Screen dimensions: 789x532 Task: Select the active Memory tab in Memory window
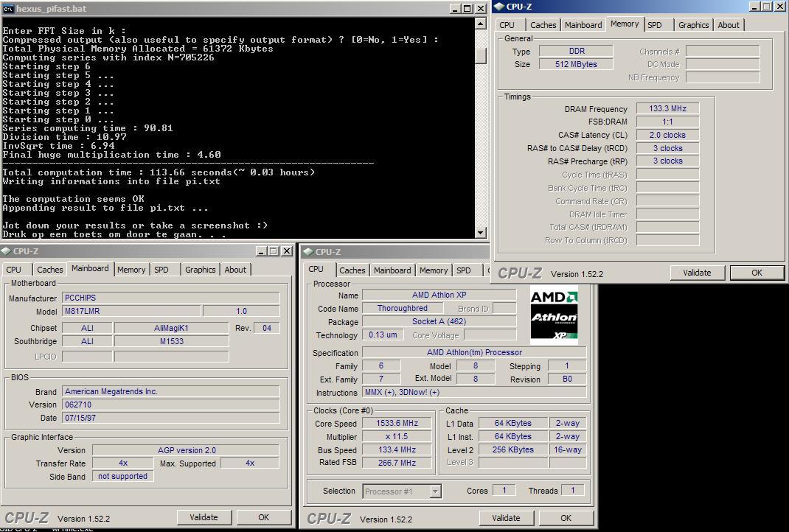(625, 24)
